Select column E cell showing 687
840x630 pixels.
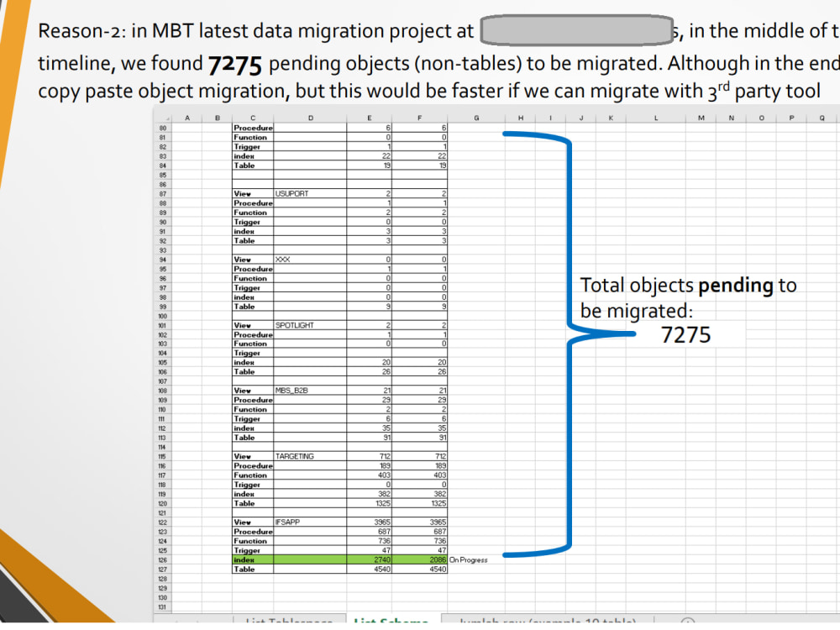click(x=369, y=532)
